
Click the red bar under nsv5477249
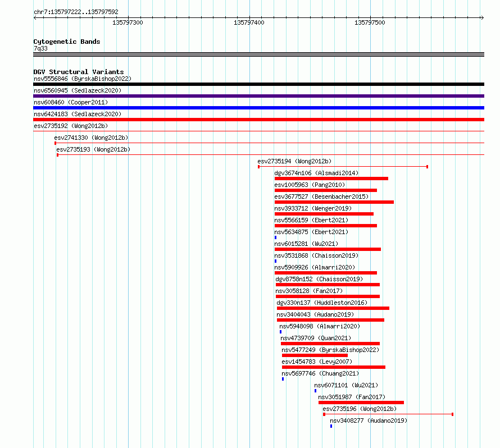tap(315, 355)
